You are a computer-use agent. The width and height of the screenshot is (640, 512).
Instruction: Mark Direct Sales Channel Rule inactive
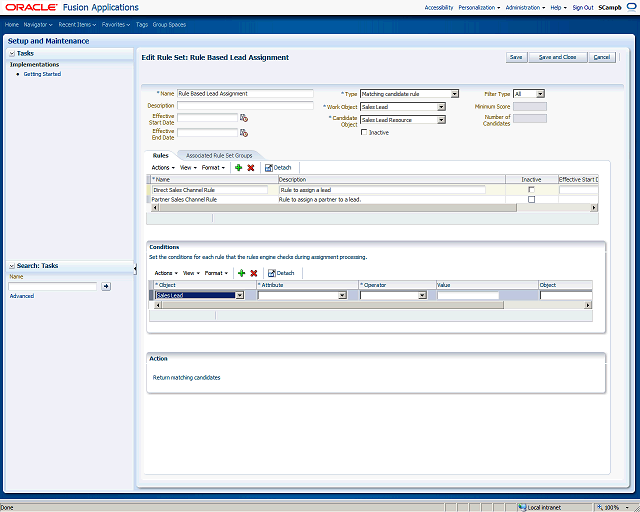pyautogui.click(x=531, y=190)
